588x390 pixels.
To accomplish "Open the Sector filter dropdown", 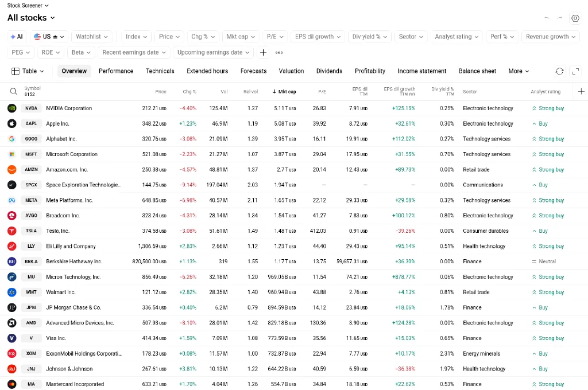I will [x=411, y=37].
